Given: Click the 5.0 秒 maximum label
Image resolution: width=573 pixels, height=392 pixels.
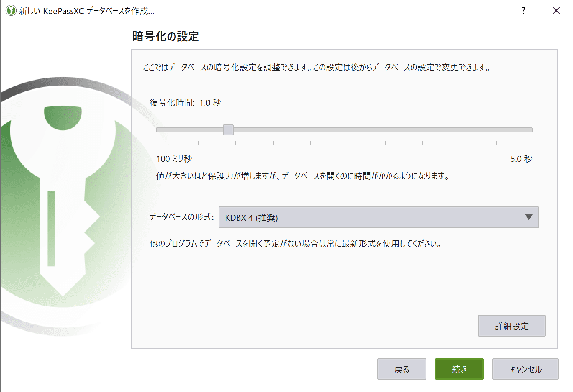Looking at the screenshot, I should pos(521,159).
